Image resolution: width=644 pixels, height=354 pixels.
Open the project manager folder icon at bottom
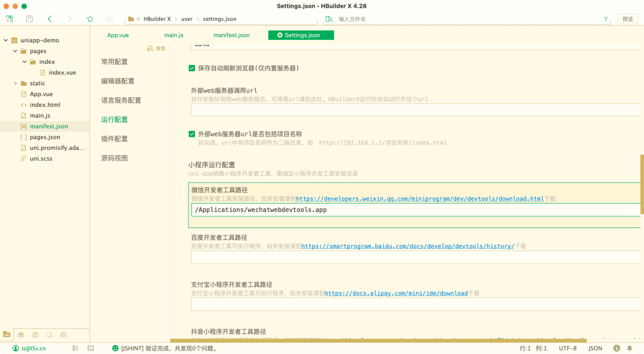pyautogui.click(x=7, y=335)
